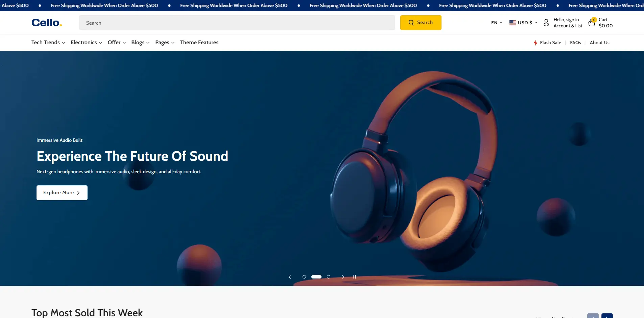Click the Explore More button
The image size is (644, 318).
point(62,192)
